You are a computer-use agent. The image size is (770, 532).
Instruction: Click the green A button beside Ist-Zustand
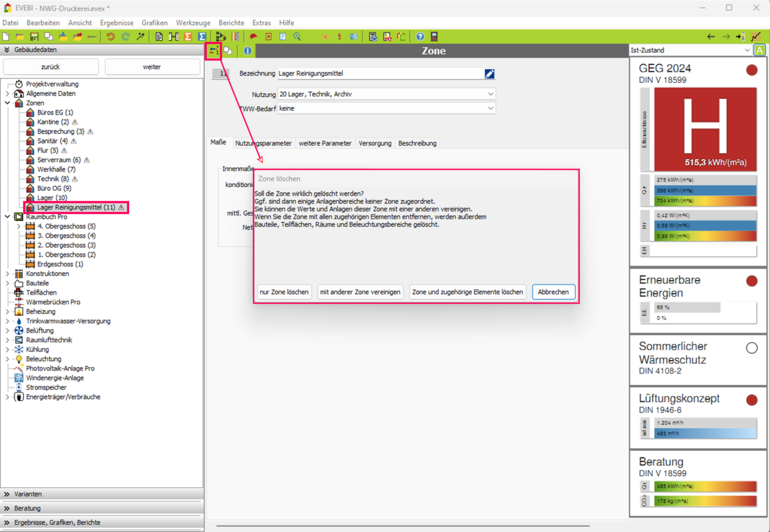click(759, 51)
